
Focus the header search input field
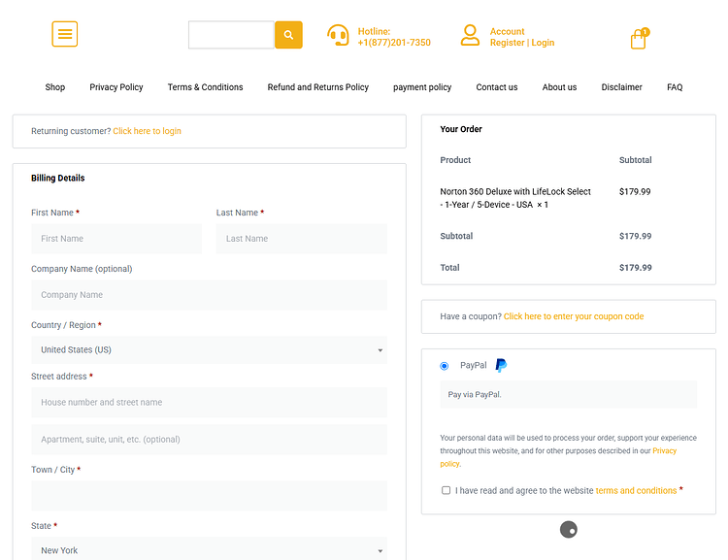pyautogui.click(x=231, y=35)
